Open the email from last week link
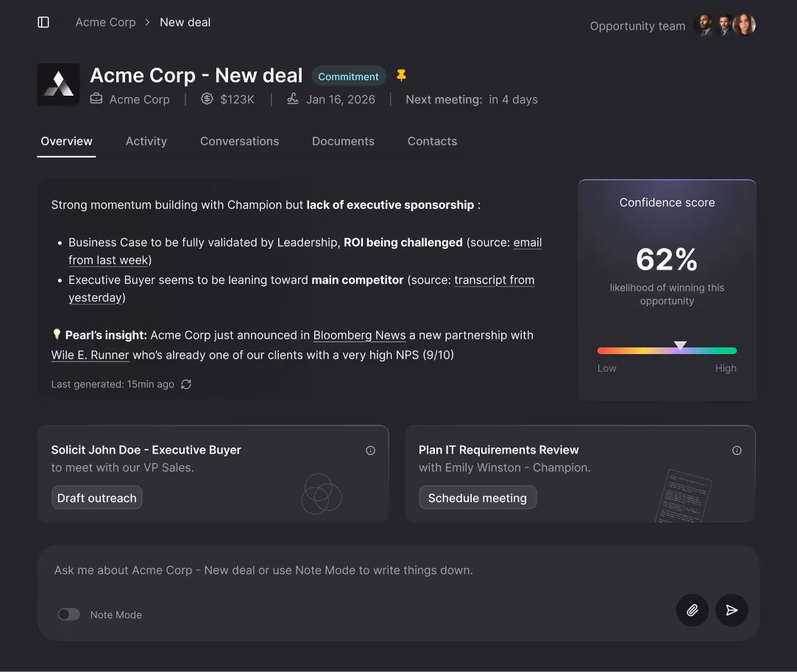This screenshot has width=797, height=672. click(x=527, y=242)
